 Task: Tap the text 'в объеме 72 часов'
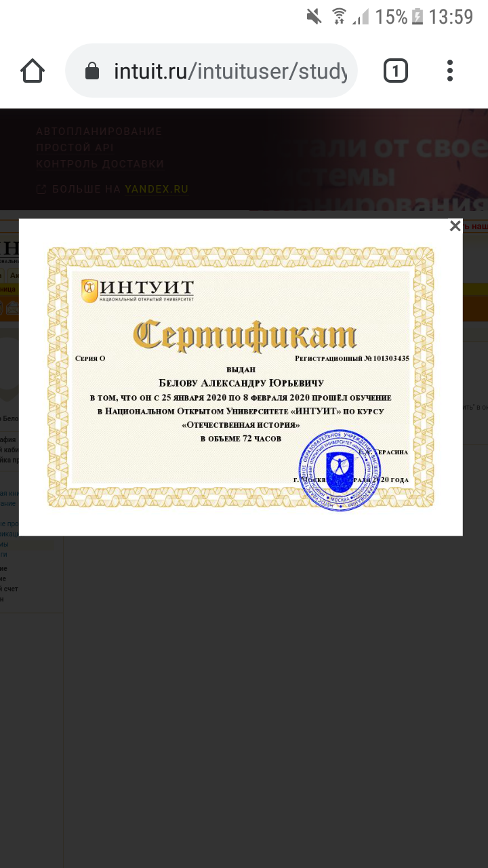coord(241,439)
